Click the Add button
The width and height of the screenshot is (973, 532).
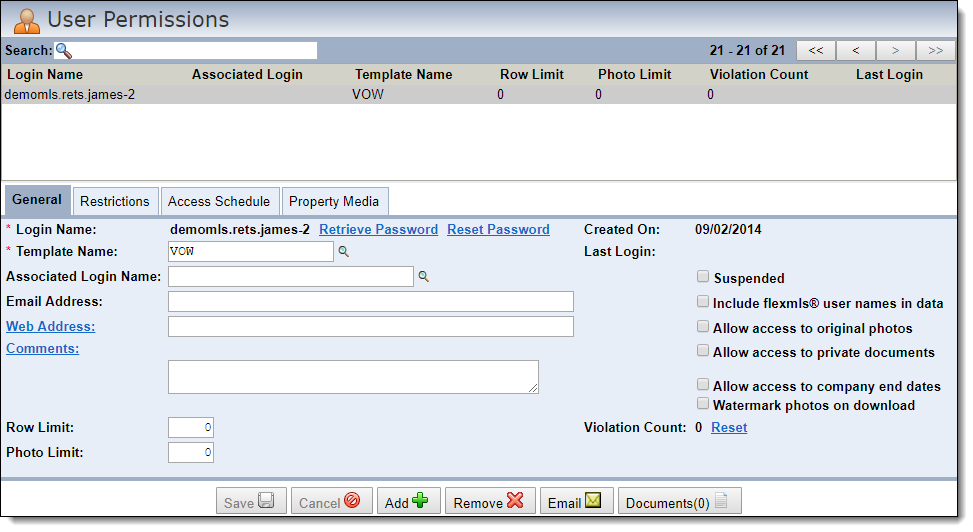click(408, 501)
